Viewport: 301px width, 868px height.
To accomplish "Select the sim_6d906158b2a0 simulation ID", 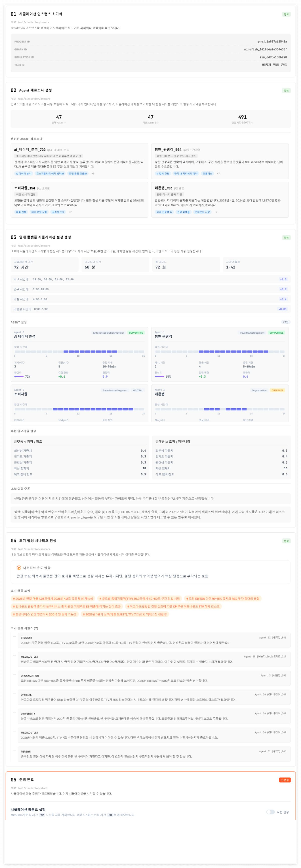I will point(273,57).
